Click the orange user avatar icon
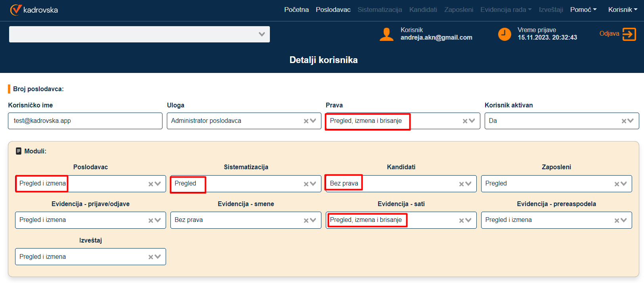The height and width of the screenshot is (283, 644). pos(386,34)
